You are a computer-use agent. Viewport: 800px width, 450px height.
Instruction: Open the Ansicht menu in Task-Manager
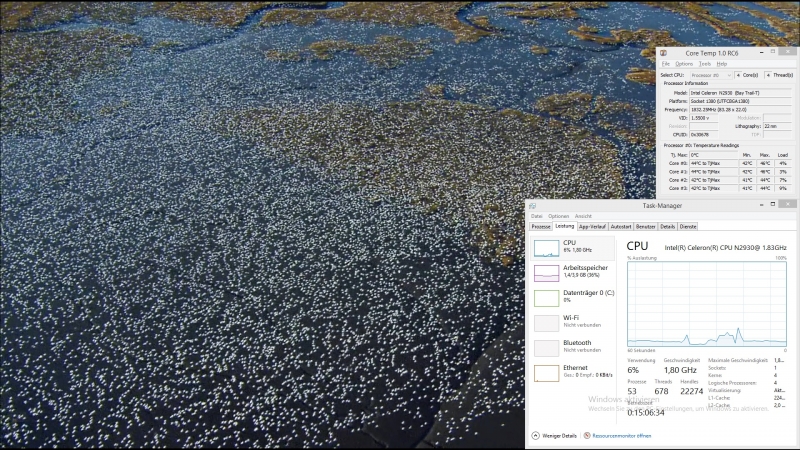583,216
